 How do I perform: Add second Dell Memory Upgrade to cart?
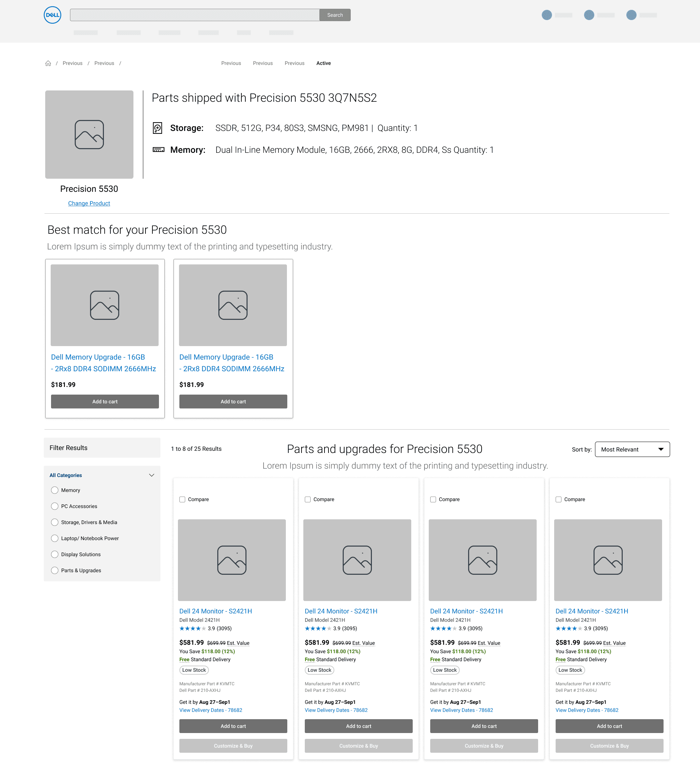[233, 402]
